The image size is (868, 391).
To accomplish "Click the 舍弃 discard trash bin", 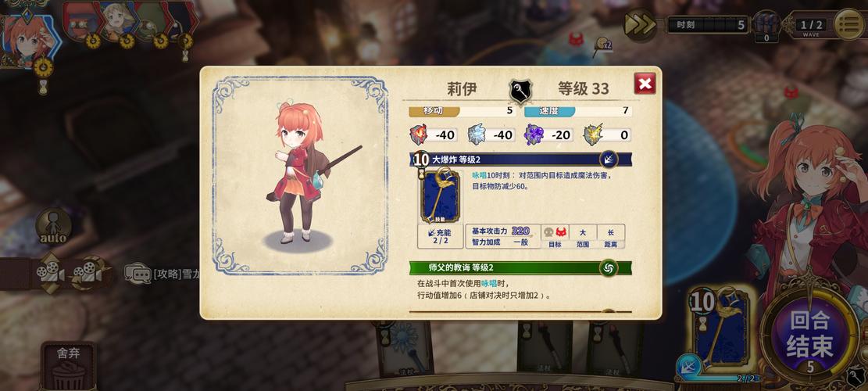I will (x=68, y=368).
